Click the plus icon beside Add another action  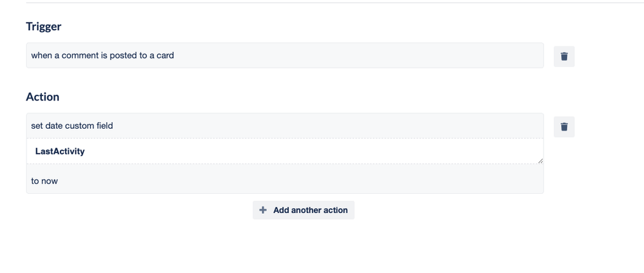point(263,210)
